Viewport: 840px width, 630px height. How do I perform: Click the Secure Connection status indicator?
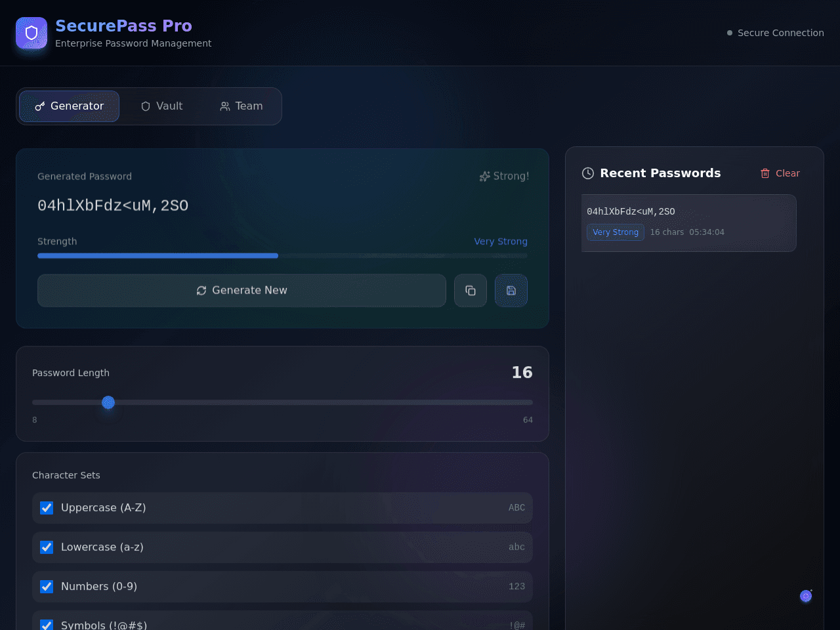[x=776, y=33]
